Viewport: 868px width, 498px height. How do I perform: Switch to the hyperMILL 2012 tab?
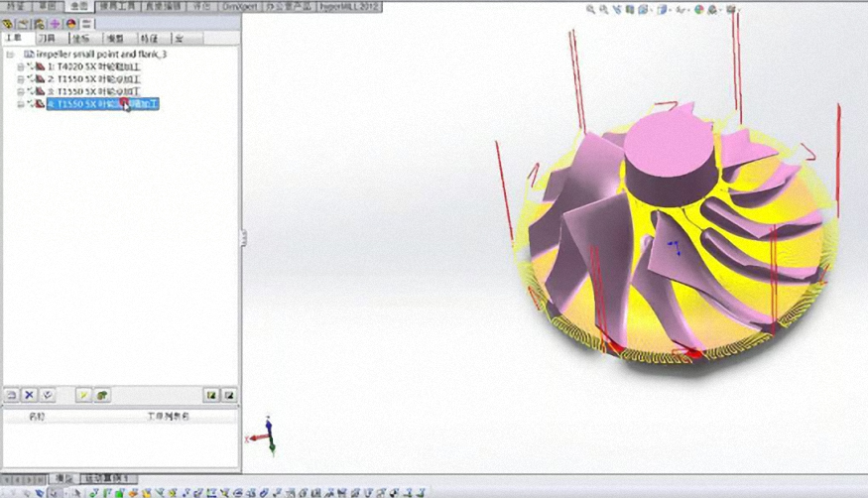350,7
